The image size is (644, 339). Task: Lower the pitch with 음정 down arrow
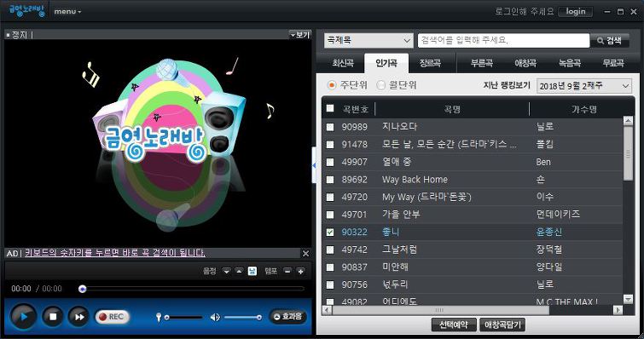226,271
